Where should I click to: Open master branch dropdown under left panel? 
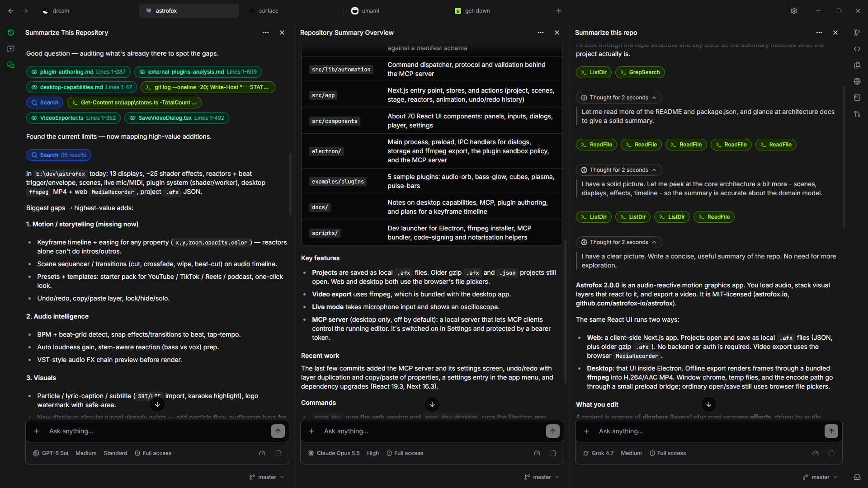267,477
